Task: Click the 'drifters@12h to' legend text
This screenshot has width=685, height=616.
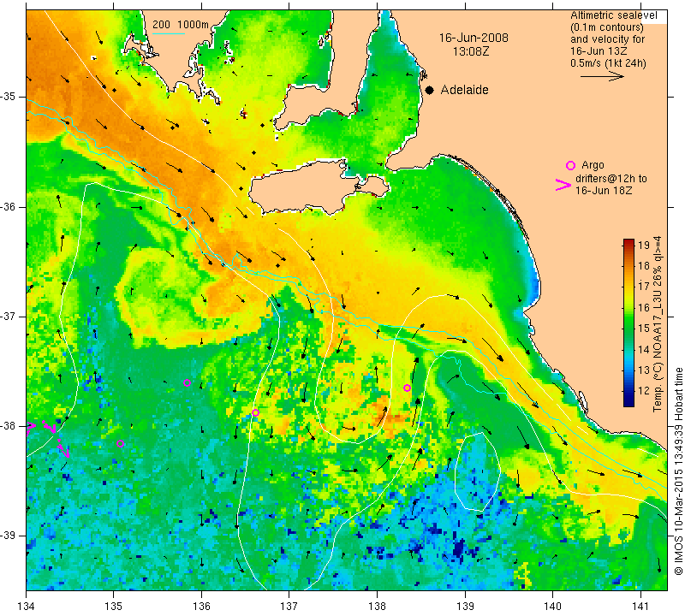Action: [x=611, y=179]
